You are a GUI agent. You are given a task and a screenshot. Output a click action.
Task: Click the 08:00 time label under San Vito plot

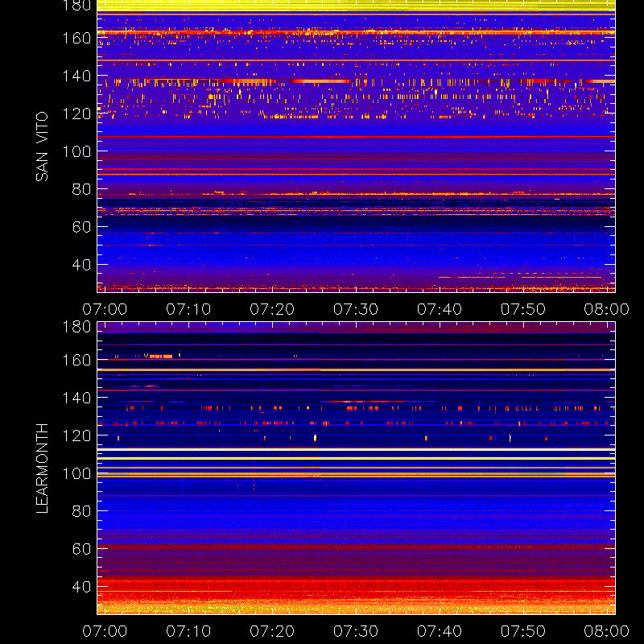pyautogui.click(x=607, y=309)
